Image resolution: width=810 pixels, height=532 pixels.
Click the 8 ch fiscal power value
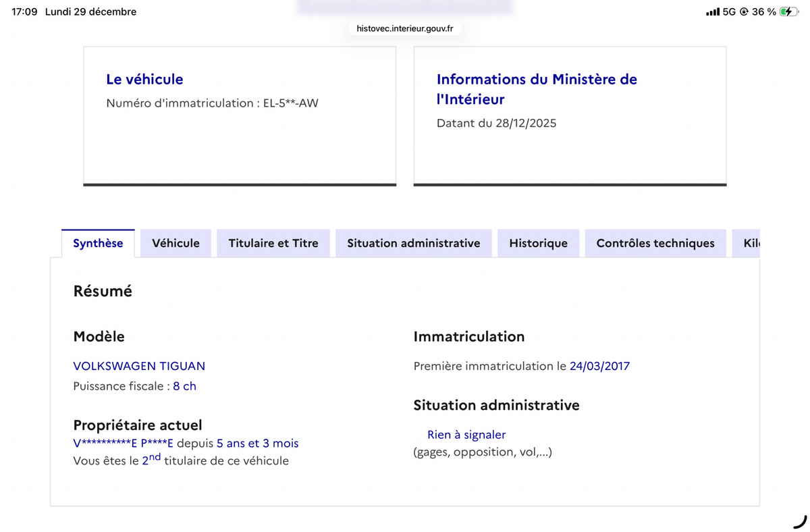(x=184, y=386)
